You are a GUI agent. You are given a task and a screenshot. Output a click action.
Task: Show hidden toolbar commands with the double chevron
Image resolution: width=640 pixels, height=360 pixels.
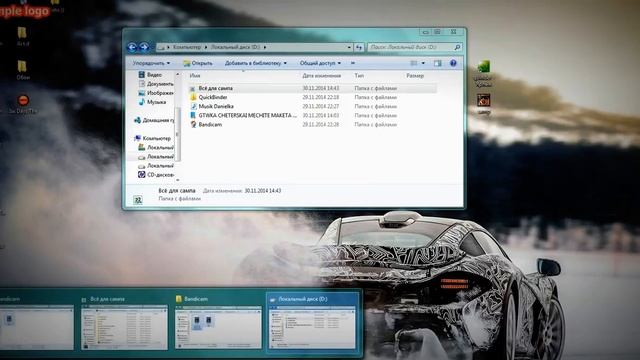tap(353, 63)
